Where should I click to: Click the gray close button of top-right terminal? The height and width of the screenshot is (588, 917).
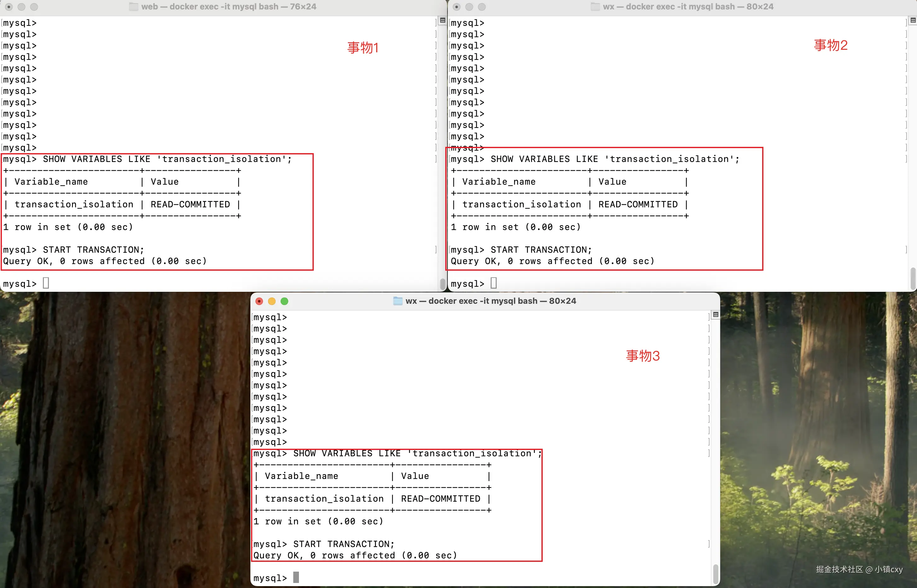tap(457, 7)
